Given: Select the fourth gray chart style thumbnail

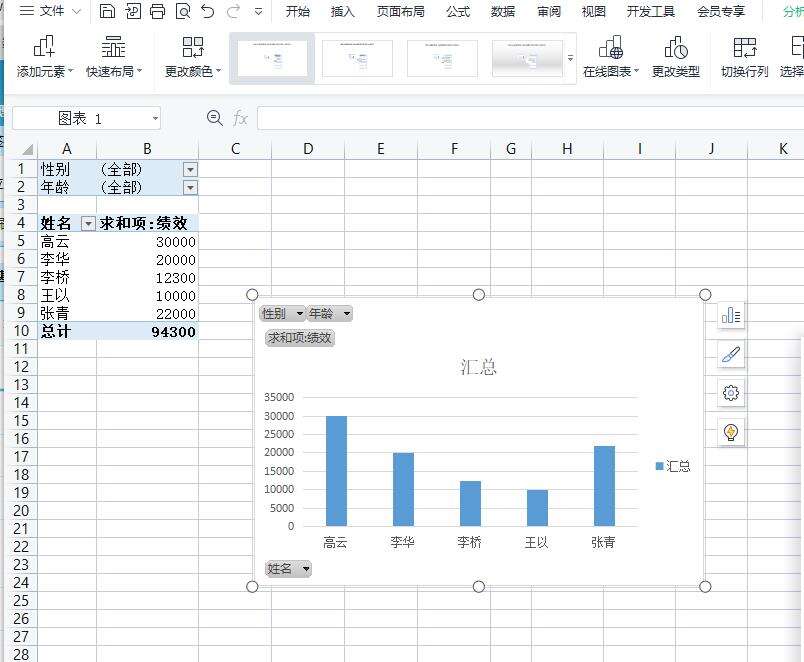Looking at the screenshot, I should [527, 58].
